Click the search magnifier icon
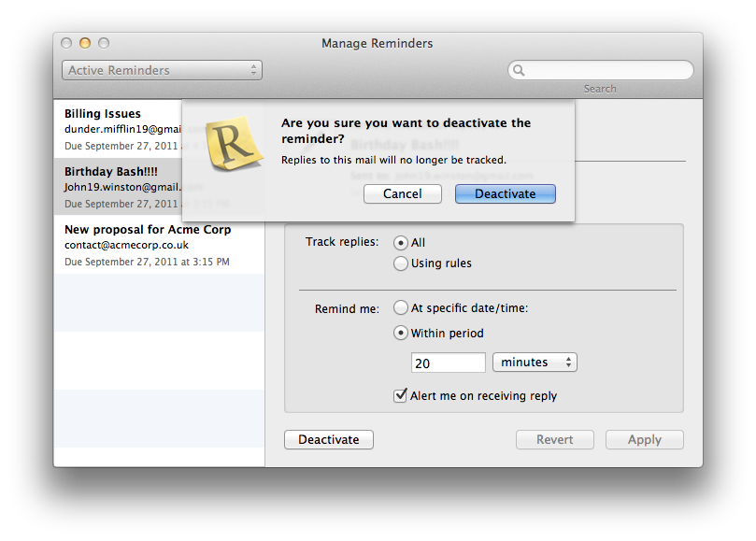Screen dimensions: 756x541 [519, 70]
